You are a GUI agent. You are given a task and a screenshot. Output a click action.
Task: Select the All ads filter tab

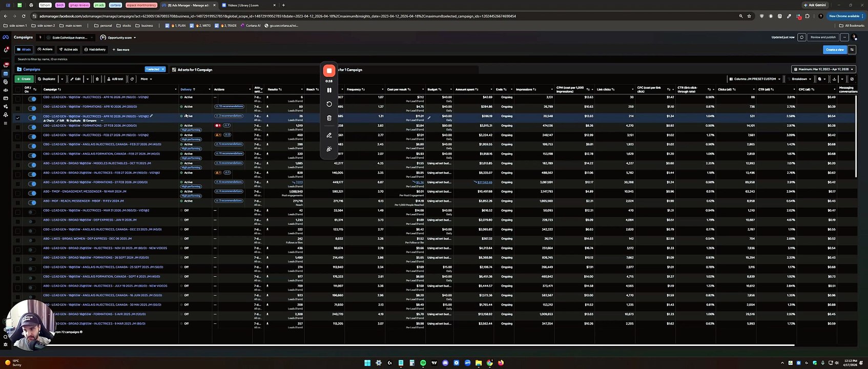tap(24, 50)
